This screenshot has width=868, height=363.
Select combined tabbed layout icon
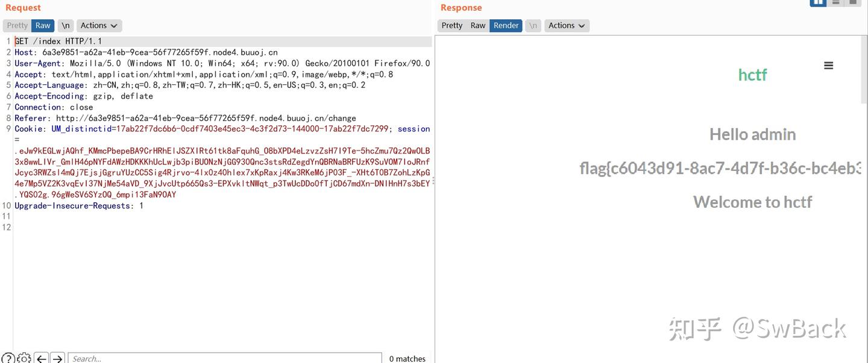(852, 2)
